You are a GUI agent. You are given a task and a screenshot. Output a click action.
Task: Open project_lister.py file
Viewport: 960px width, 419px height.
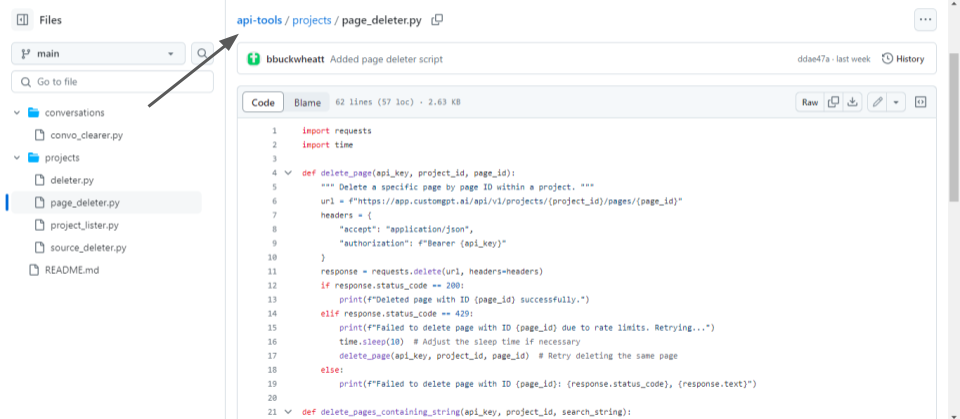point(84,225)
